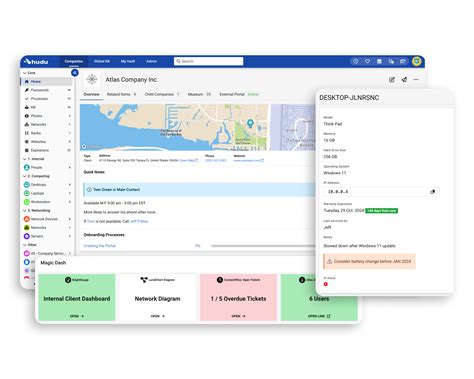Click the Atlas Company compass logo
Screen dimensions: 474x379
[92, 79]
